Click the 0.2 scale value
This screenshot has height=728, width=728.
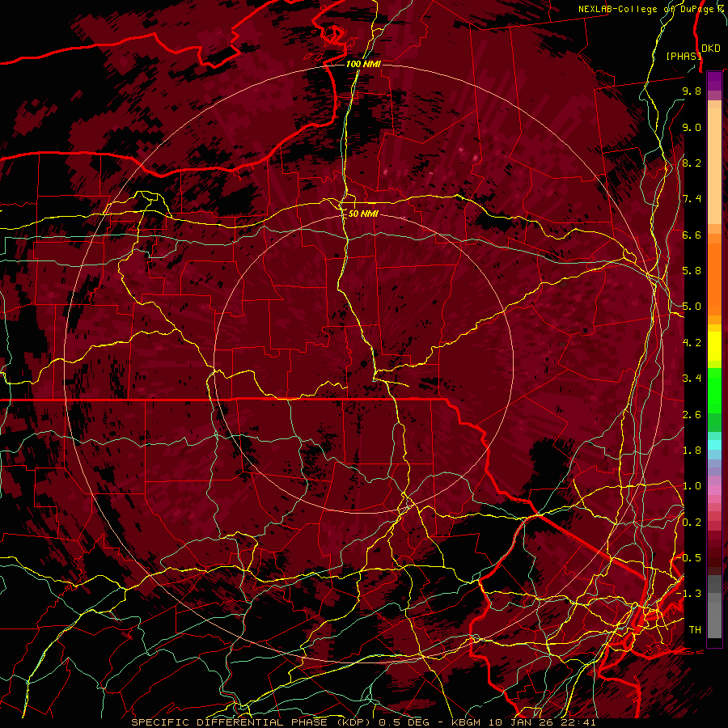click(x=692, y=523)
